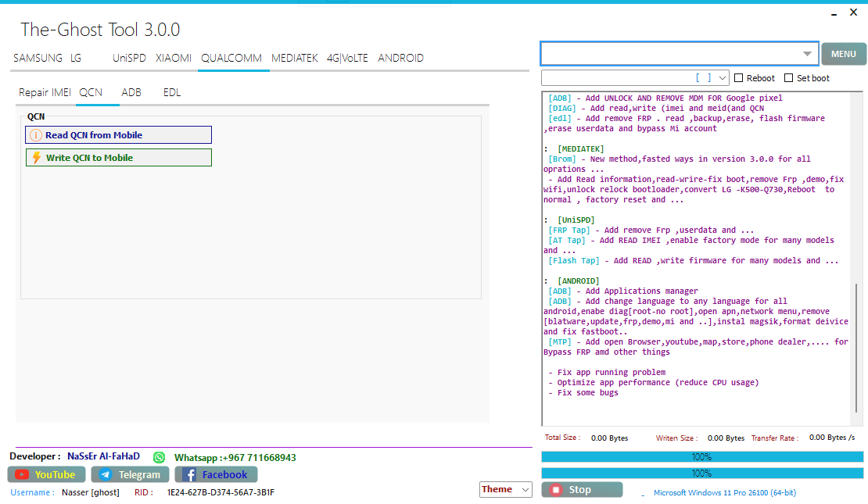Click the Write QCN lightning icon

36,158
